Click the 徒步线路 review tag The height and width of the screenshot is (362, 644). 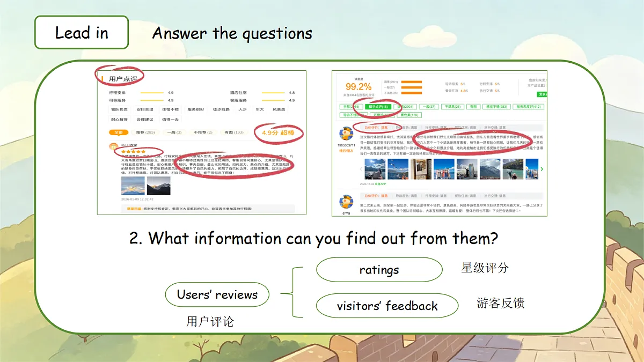click(221, 109)
